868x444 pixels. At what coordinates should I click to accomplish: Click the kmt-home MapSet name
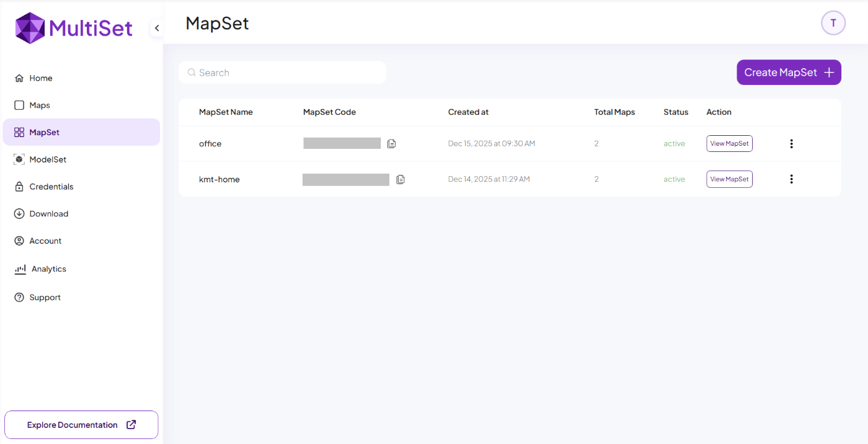point(219,179)
